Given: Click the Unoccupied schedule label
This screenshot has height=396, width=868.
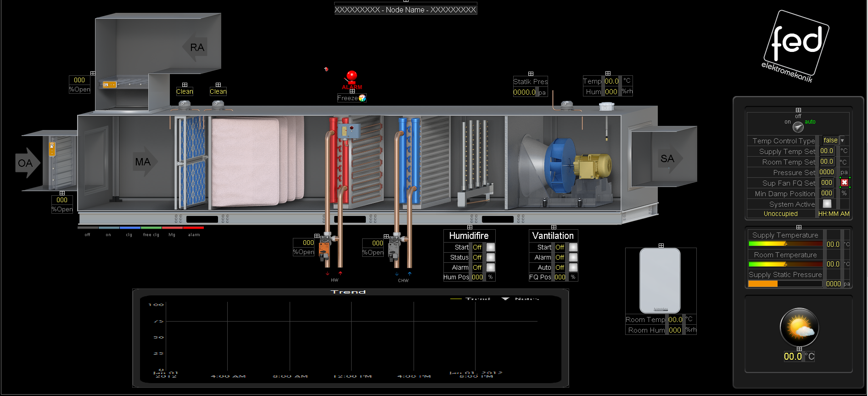Looking at the screenshot, I should point(780,214).
